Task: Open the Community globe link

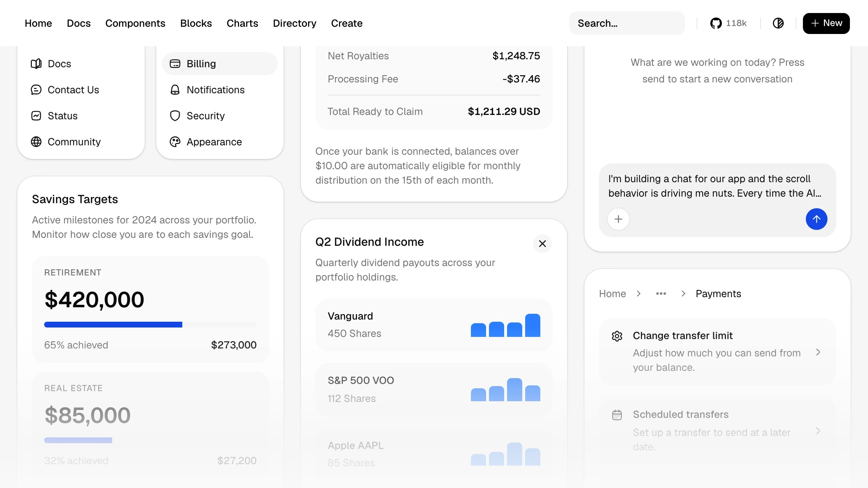Action: (x=65, y=142)
